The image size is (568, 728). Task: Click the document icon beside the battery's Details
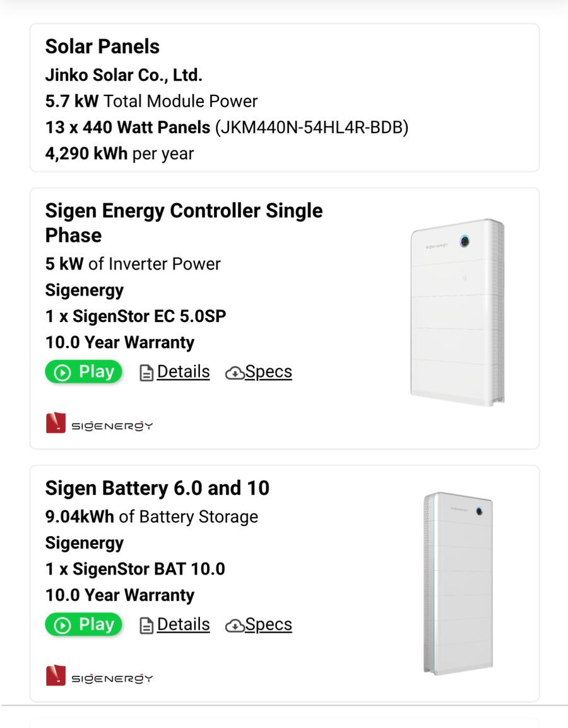tap(146, 626)
